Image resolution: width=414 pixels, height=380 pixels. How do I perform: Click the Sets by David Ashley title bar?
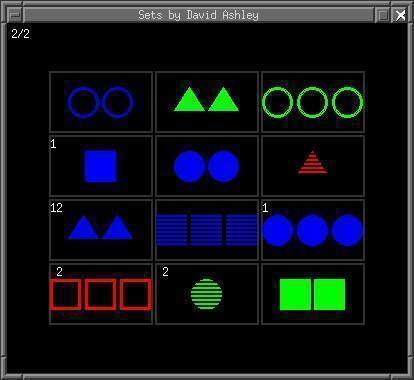[x=199, y=15]
